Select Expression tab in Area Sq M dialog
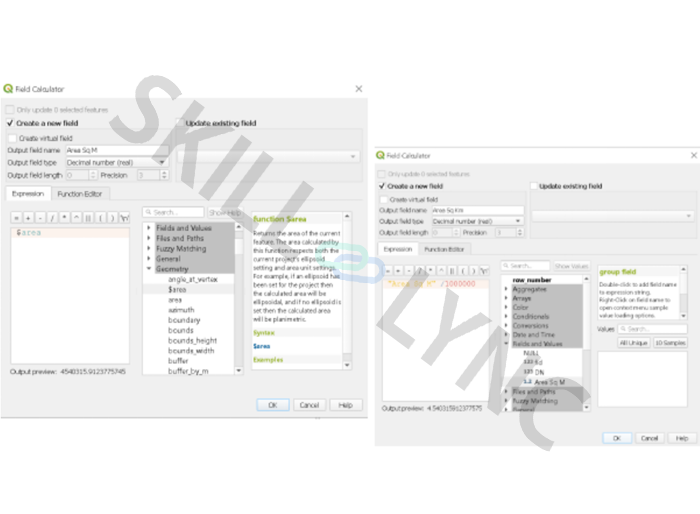 pos(28,194)
